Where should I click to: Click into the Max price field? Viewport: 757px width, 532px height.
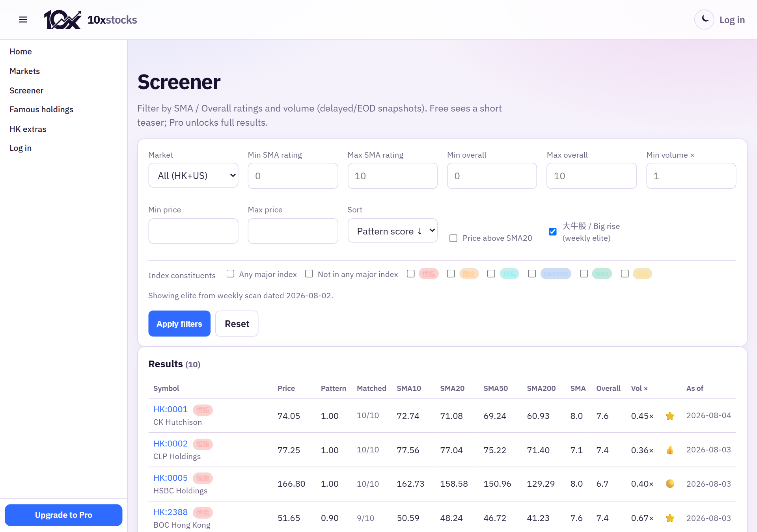(x=293, y=231)
